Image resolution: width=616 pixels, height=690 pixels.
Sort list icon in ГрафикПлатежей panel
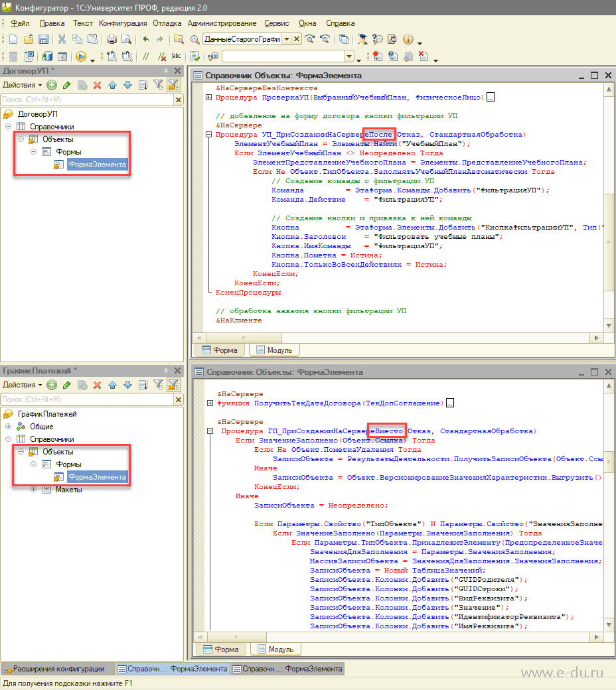pyautogui.click(x=143, y=385)
